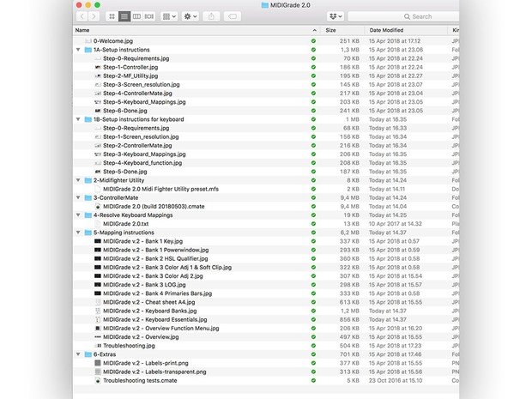Select Step-1-Controller.jpg
This screenshot has width=532, height=399.
(130, 67)
